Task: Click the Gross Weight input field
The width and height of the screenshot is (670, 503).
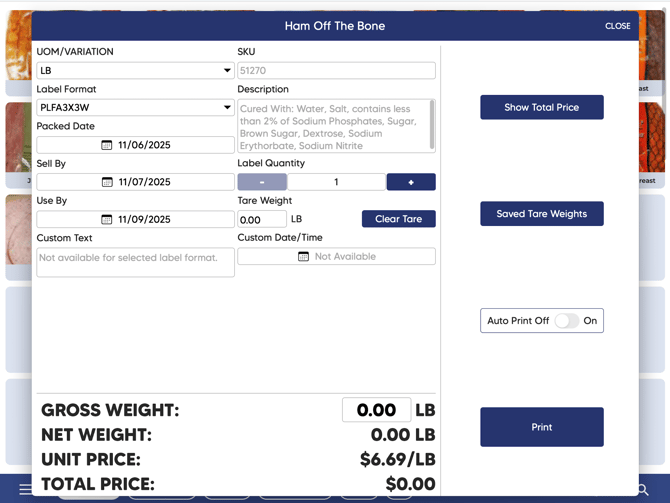Action: coord(376,410)
